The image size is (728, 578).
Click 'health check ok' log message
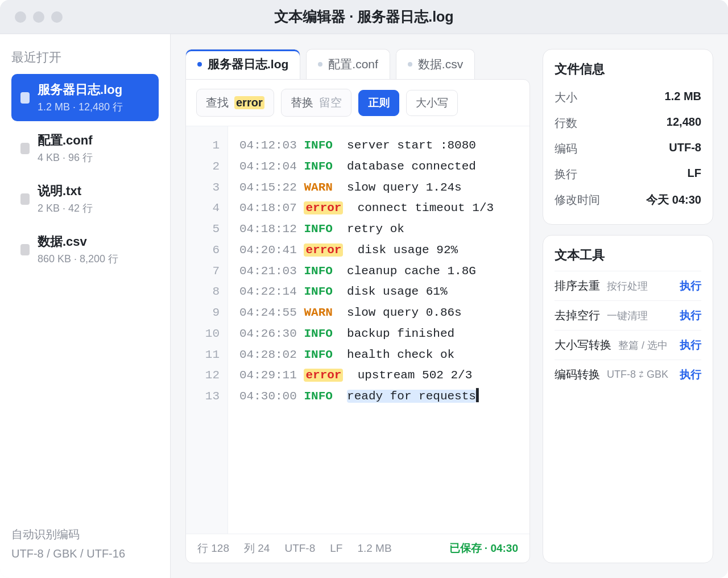[400, 354]
